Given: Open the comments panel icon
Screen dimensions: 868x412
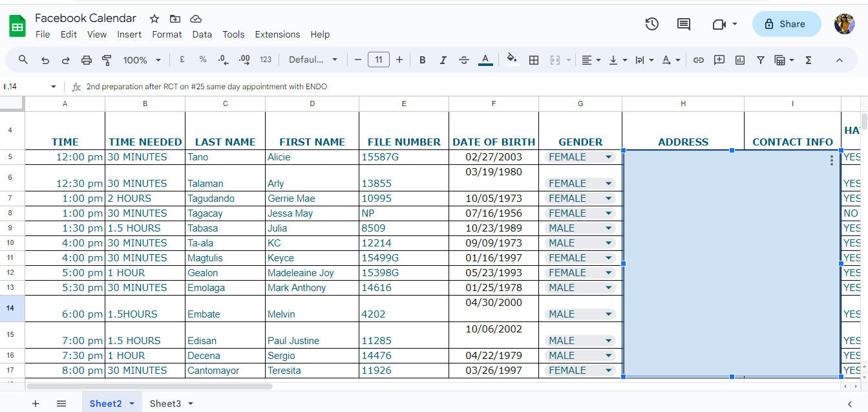Looking at the screenshot, I should (683, 24).
